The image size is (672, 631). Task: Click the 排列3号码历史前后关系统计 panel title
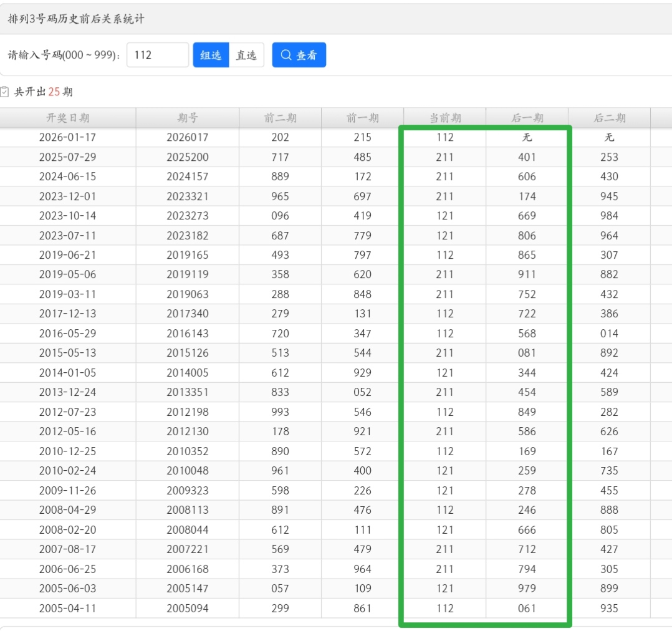click(x=76, y=19)
